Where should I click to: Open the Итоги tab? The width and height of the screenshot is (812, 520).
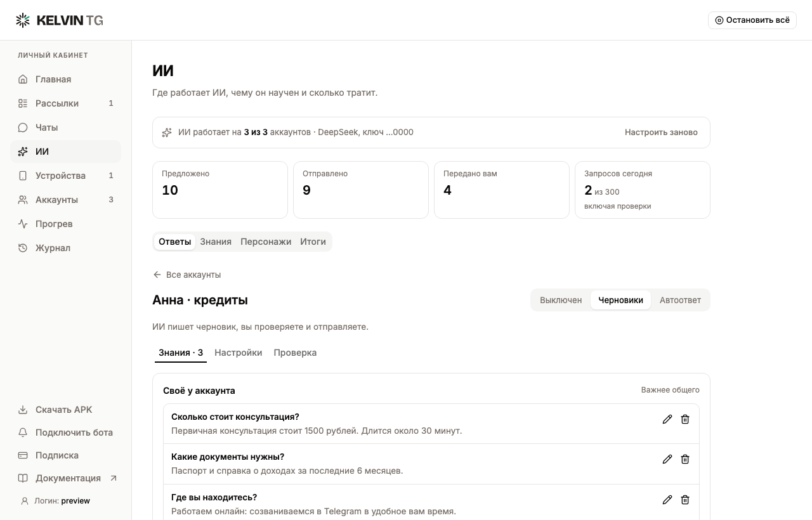pyautogui.click(x=313, y=242)
